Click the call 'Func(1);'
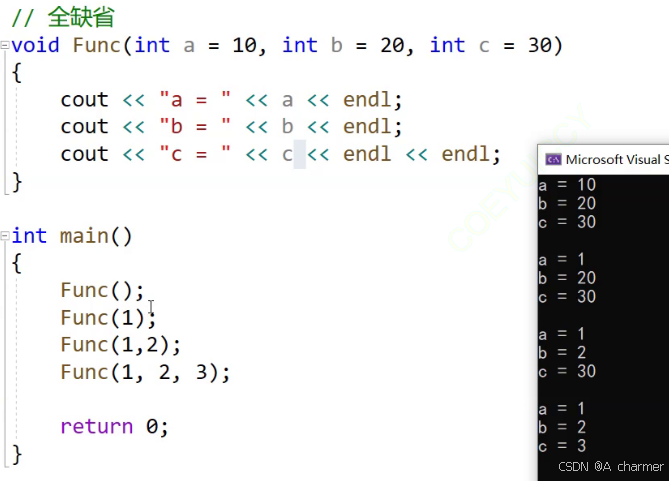The height and width of the screenshot is (481, 669). click(x=109, y=318)
